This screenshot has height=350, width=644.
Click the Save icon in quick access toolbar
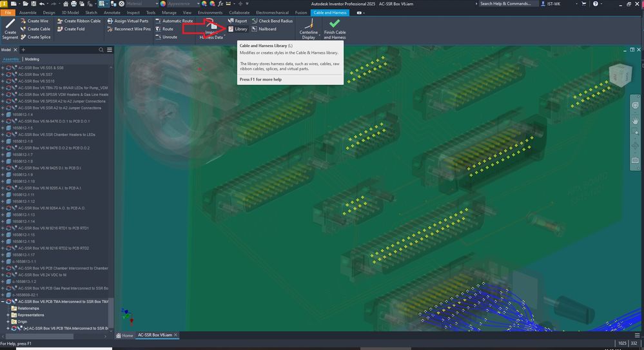[34, 4]
